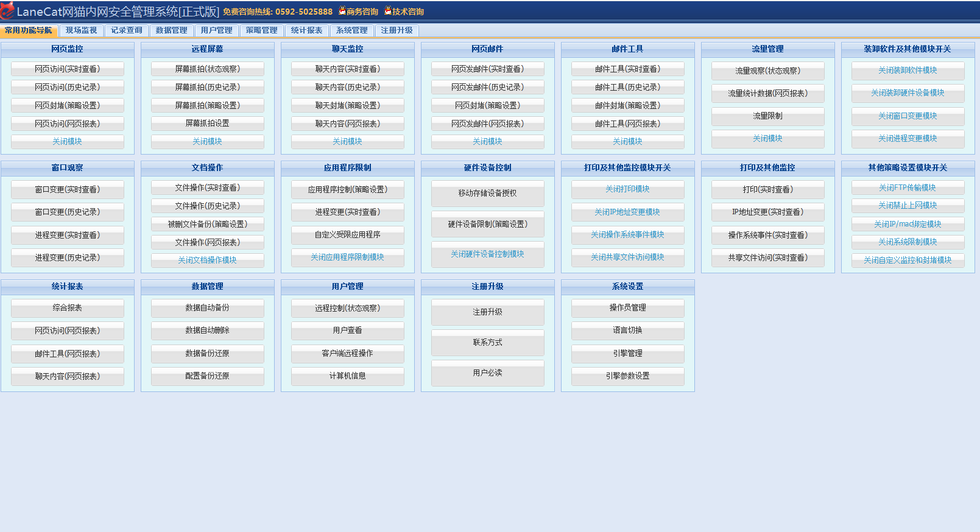Open the 策略管理 tab
The image size is (980, 532).
[261, 30]
